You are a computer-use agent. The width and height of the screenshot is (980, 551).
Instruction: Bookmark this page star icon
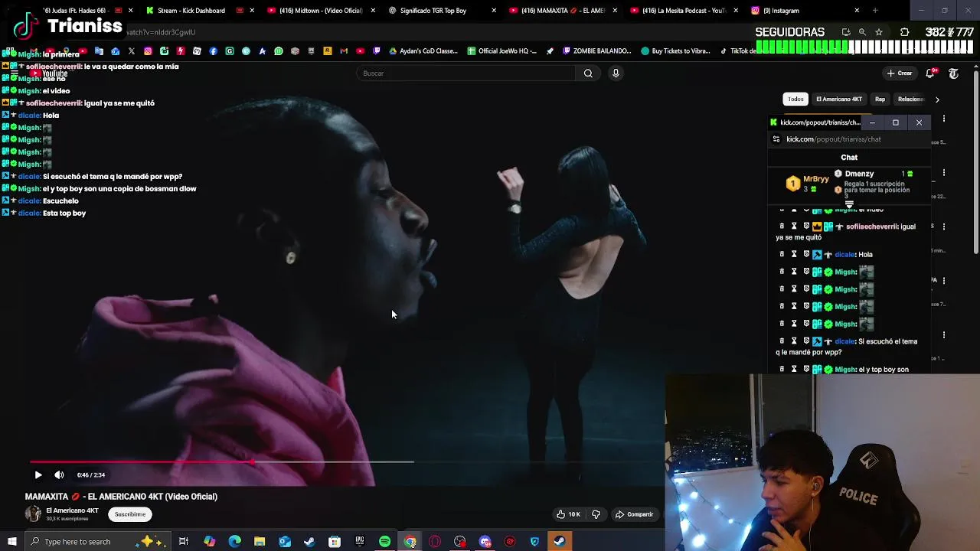pos(879,32)
